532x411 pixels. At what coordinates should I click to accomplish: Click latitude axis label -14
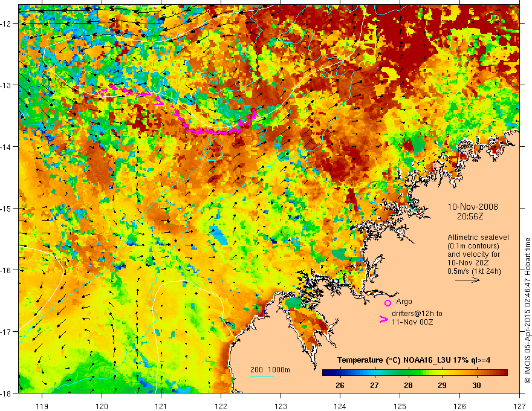coord(7,147)
